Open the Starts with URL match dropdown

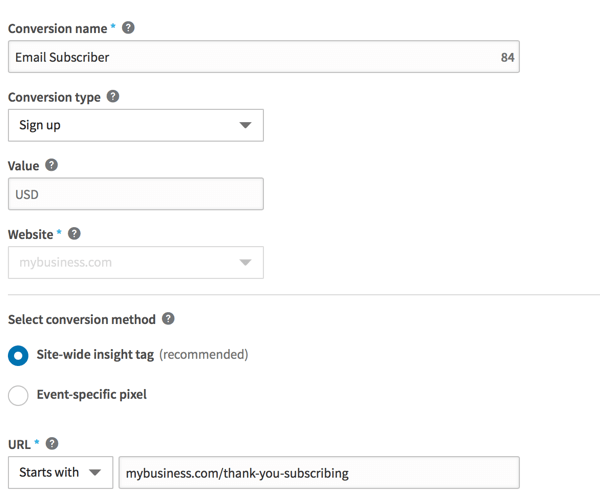(x=60, y=472)
